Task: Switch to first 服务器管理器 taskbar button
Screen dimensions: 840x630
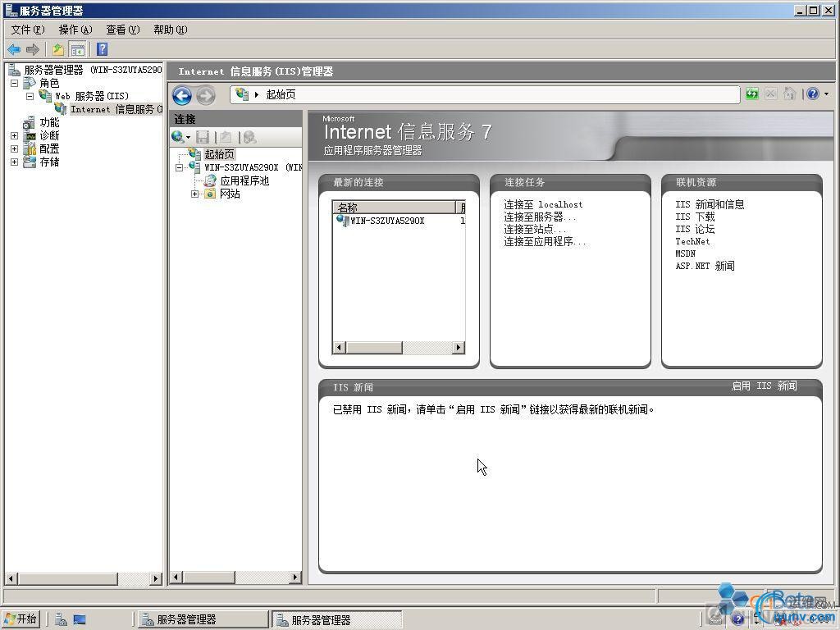Action: (202, 620)
